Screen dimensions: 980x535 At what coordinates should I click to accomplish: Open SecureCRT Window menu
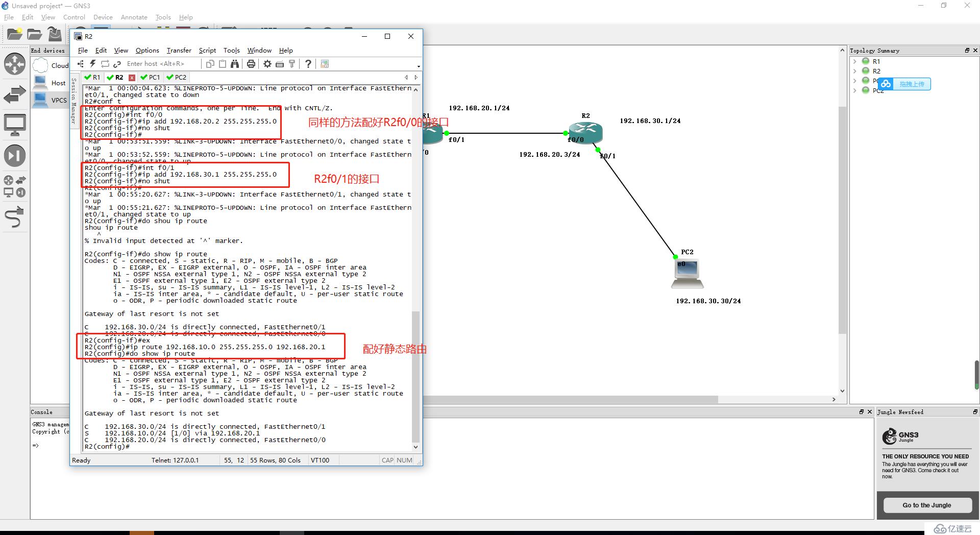click(x=259, y=51)
